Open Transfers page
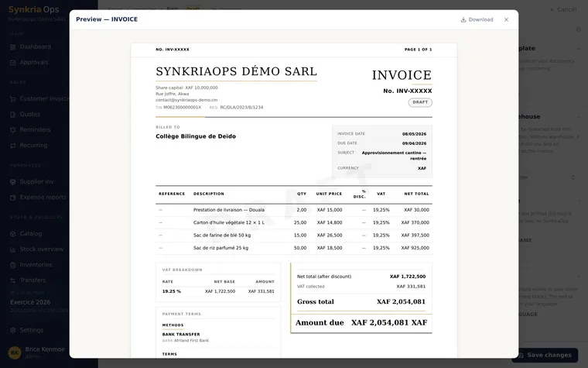Screen dimensions: 588x368 click(32, 280)
